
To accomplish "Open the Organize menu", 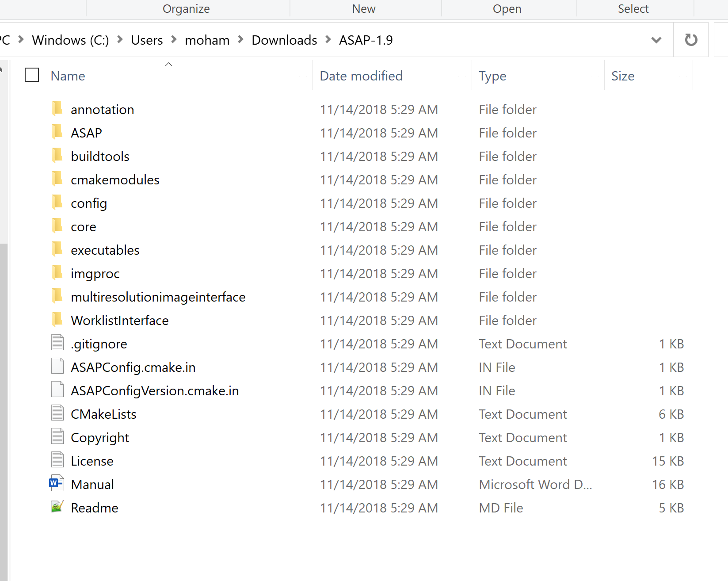I will pos(186,8).
